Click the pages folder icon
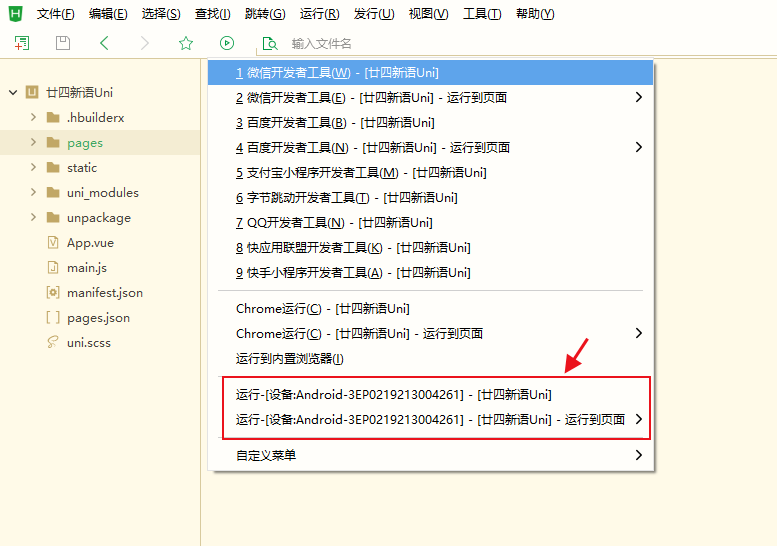The height and width of the screenshot is (546, 777). 53,143
